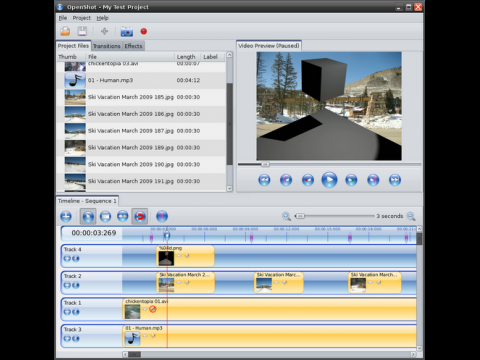Click the 00:00:03:269 timecode display
This screenshot has height=360, width=480.
pos(94,233)
